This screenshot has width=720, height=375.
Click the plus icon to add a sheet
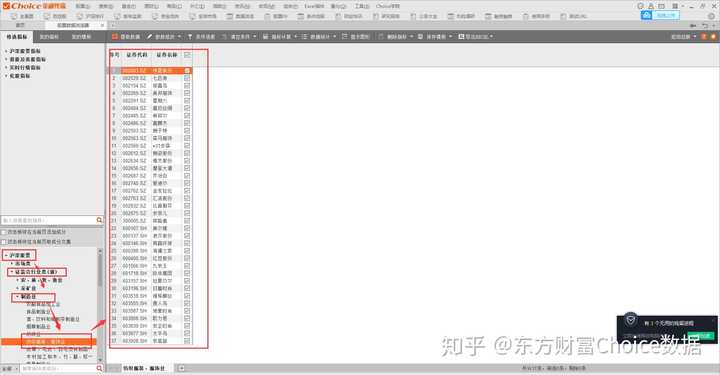point(181,368)
